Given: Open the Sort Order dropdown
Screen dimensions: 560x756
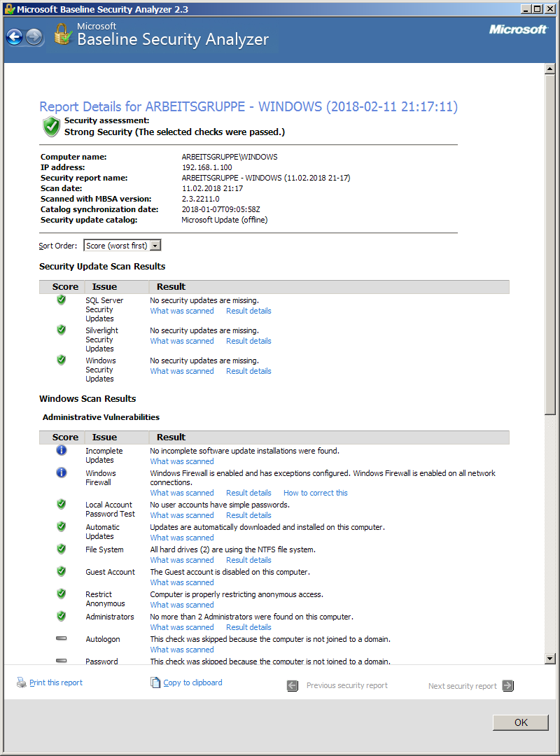Looking at the screenshot, I should point(122,246).
